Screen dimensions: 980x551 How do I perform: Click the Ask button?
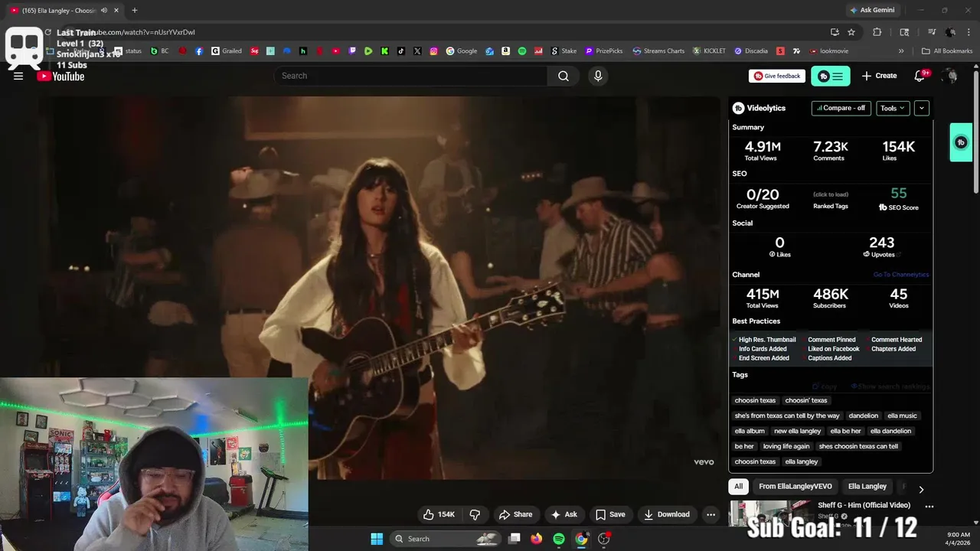563,514
